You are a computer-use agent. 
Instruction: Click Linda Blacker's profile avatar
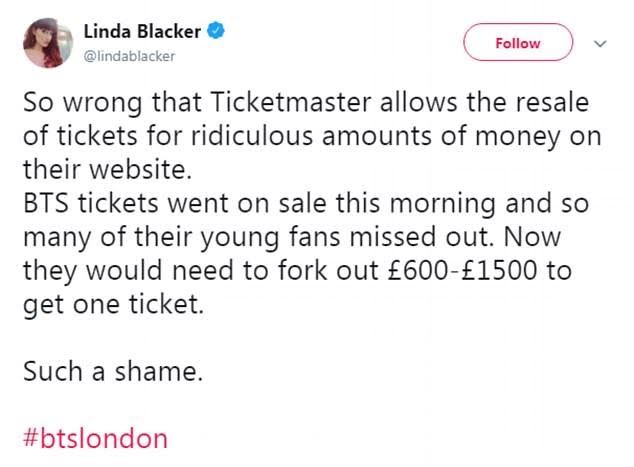(x=48, y=42)
